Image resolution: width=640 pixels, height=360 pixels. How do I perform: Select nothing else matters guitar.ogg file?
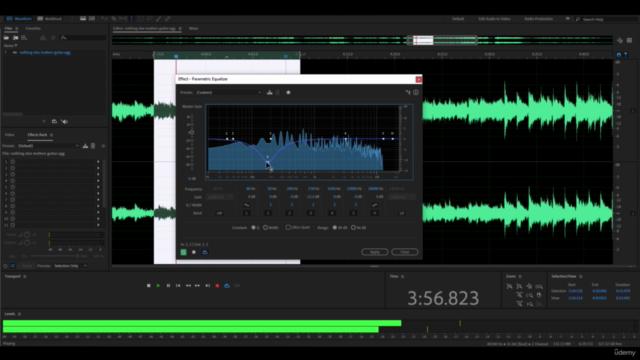coord(45,52)
